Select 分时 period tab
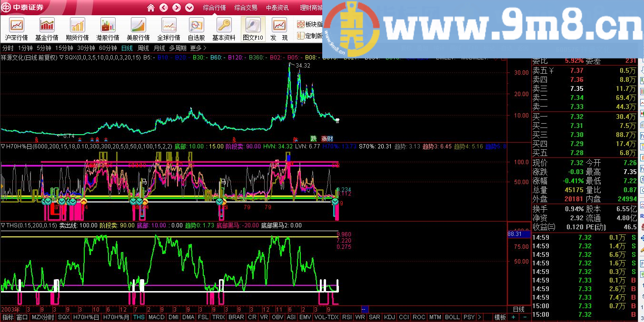Image resolution: width=644 pixels, height=322 pixels. pyautogui.click(x=8, y=48)
